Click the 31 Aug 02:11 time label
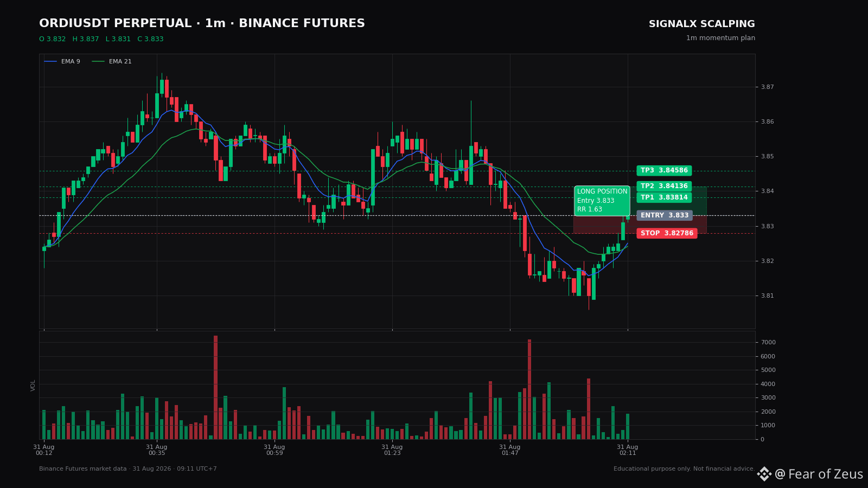 tap(628, 450)
